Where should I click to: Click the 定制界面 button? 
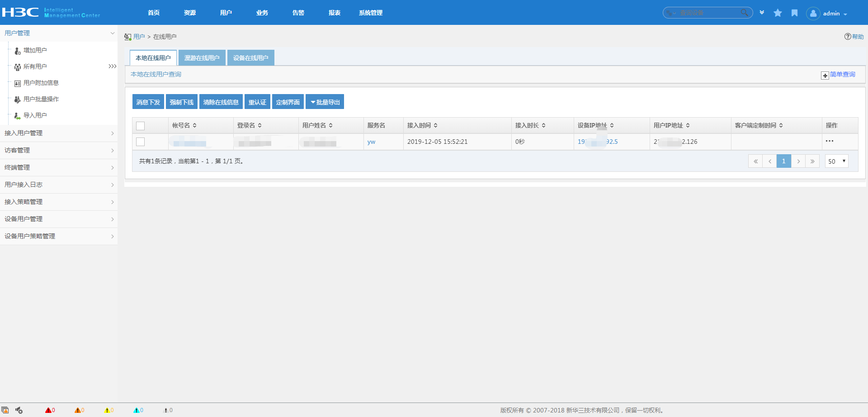tap(288, 102)
